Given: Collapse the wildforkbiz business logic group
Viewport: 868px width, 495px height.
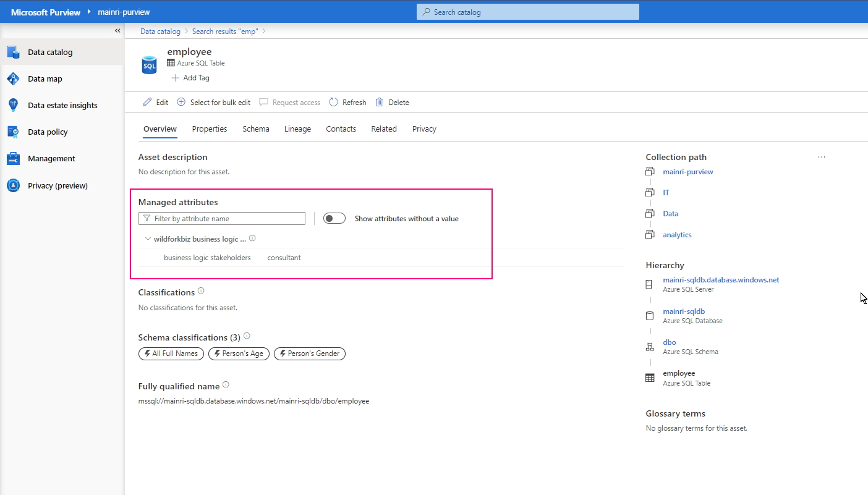Looking at the screenshot, I should pos(148,239).
